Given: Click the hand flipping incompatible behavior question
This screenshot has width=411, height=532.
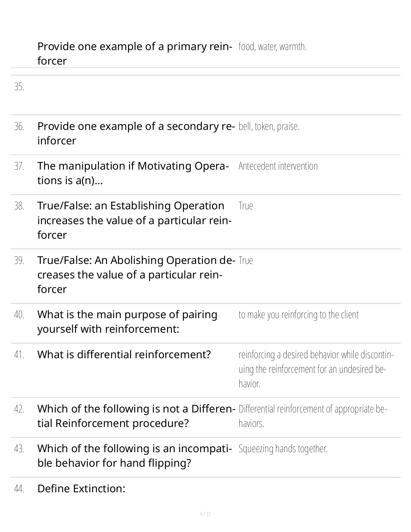Looking at the screenshot, I should [x=134, y=456].
